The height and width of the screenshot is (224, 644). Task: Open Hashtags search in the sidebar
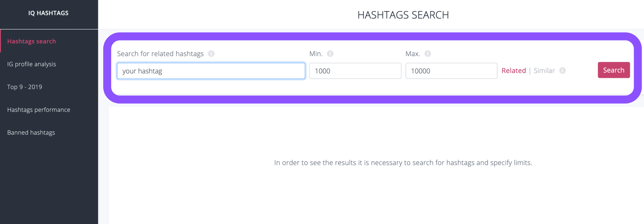[32, 41]
